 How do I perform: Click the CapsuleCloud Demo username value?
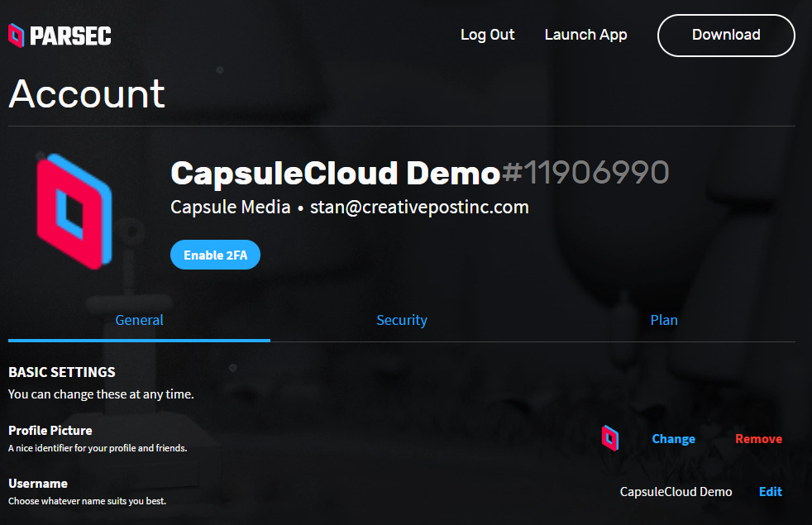[676, 492]
